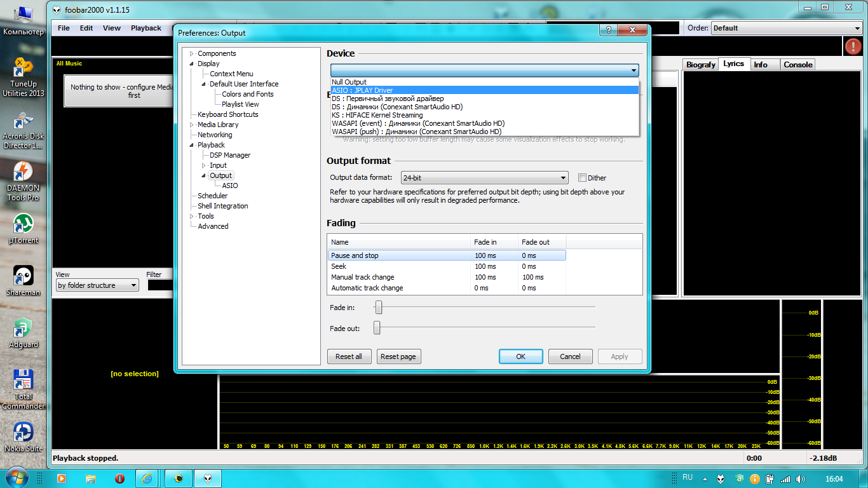Click the Preferences dialog help button
The image size is (868, 488).
coord(608,30)
